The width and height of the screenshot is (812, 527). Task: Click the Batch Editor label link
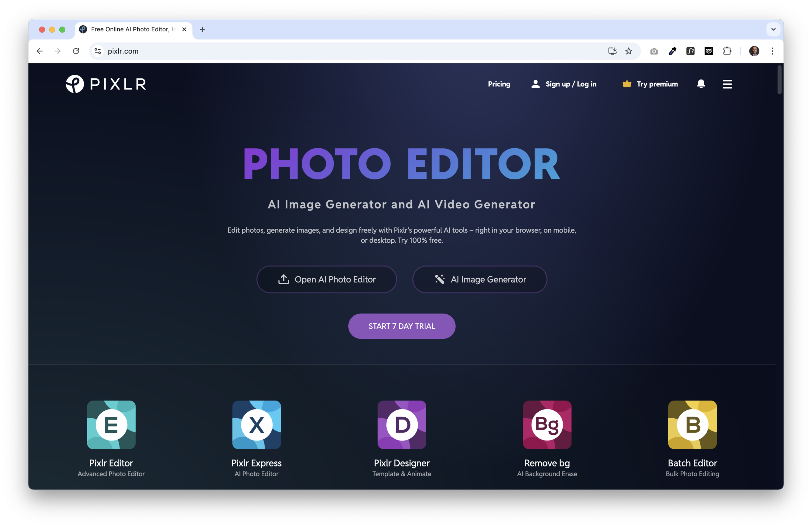point(693,463)
